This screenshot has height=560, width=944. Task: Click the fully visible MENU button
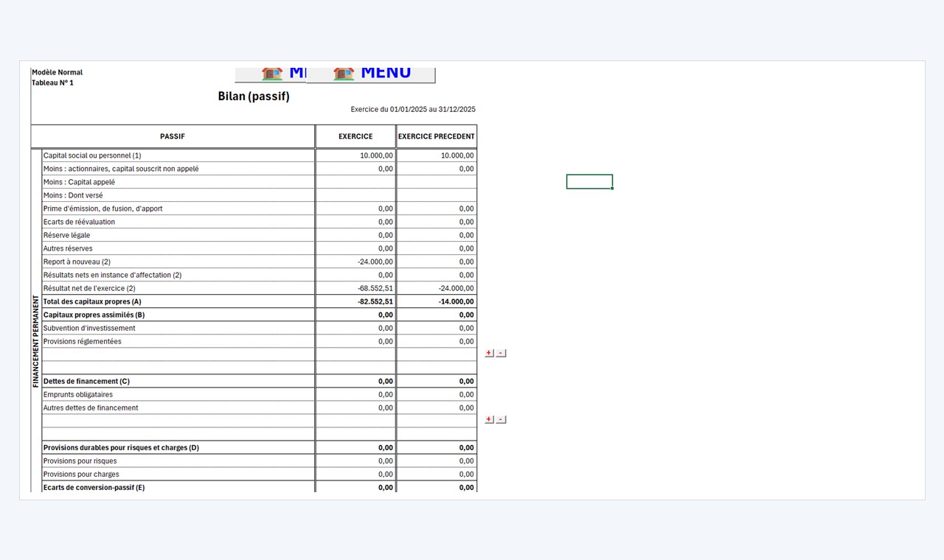click(370, 75)
